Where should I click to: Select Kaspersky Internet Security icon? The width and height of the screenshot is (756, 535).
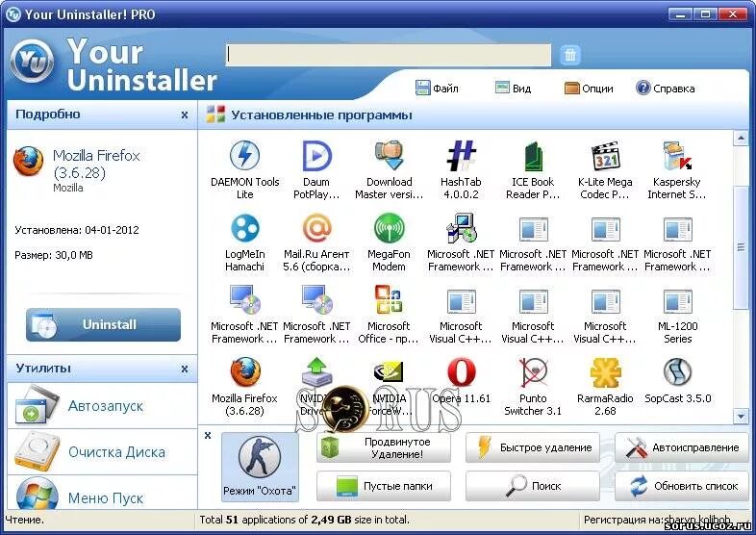[677, 157]
